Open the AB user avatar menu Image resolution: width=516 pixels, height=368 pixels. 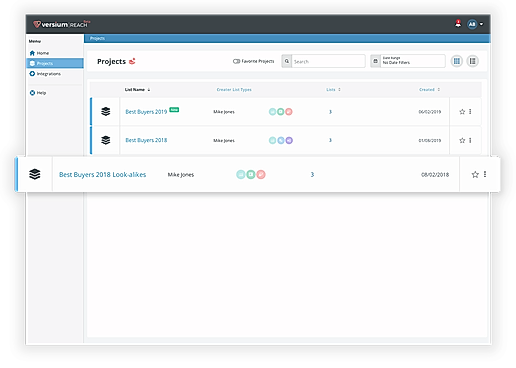tap(472, 24)
